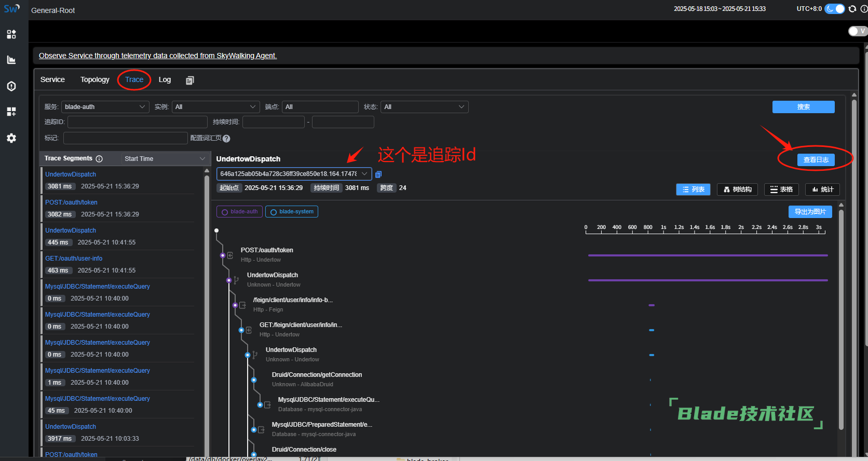Click exit span icon of /feign/client/user/info/info-b...

click(x=242, y=305)
